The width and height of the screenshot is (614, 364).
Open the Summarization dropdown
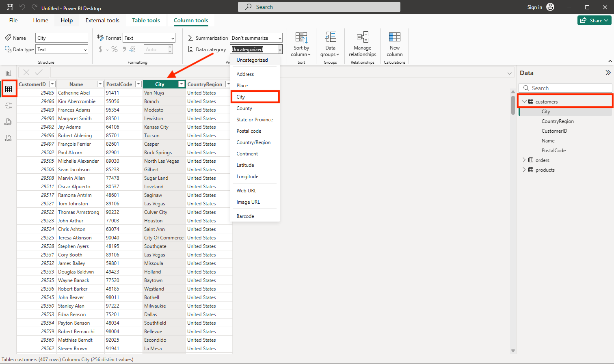tap(256, 38)
